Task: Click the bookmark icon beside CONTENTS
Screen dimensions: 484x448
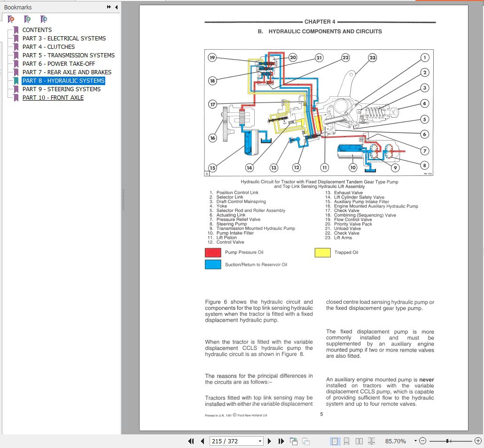Action: [16, 30]
